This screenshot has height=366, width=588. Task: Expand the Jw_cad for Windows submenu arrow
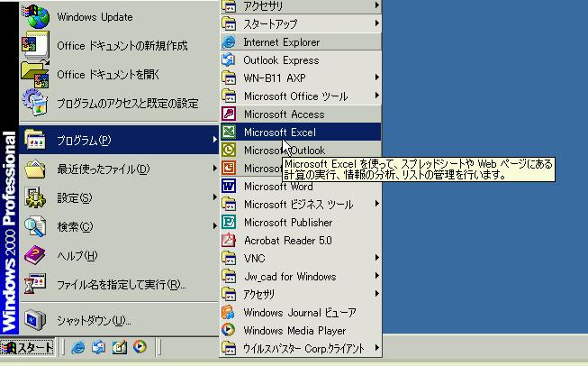tap(376, 276)
